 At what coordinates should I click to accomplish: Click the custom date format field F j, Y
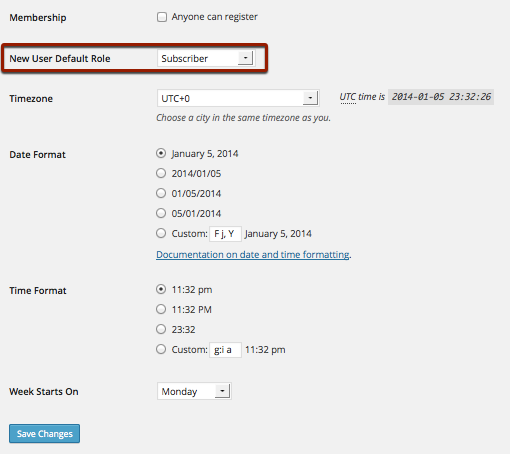pyautogui.click(x=225, y=234)
